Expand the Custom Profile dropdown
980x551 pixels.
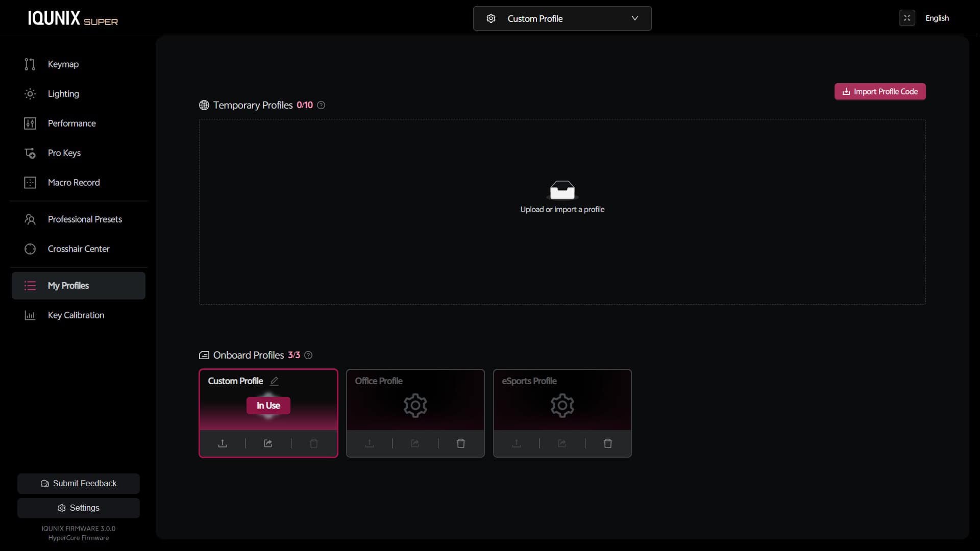[x=562, y=18]
